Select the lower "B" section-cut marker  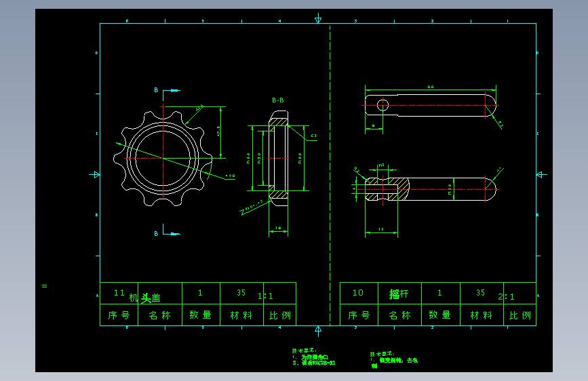point(157,234)
